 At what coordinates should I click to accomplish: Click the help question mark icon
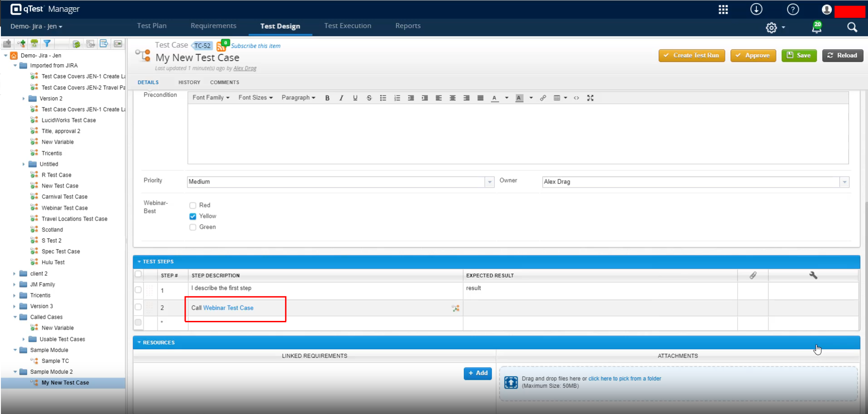tap(793, 9)
